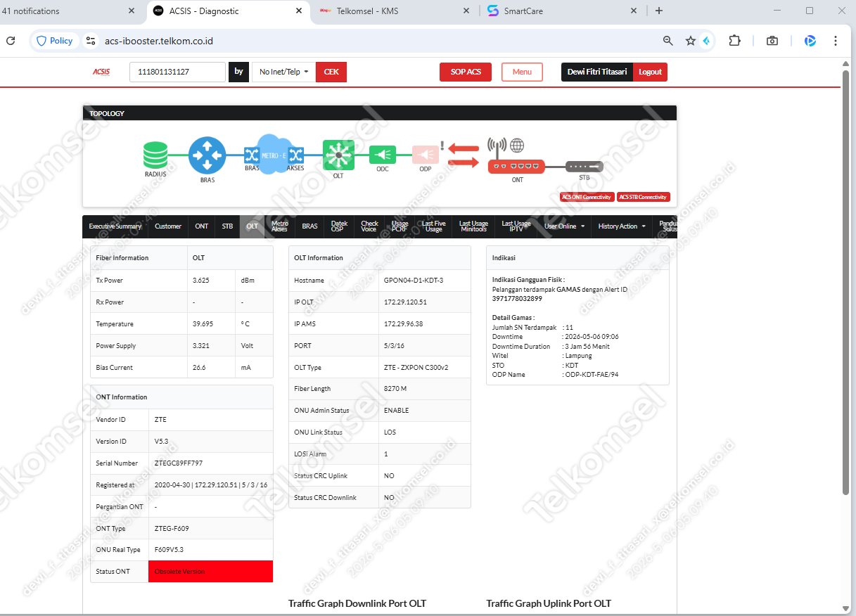Click the ACSIS logo
Image resolution: width=856 pixels, height=616 pixels.
(x=101, y=72)
